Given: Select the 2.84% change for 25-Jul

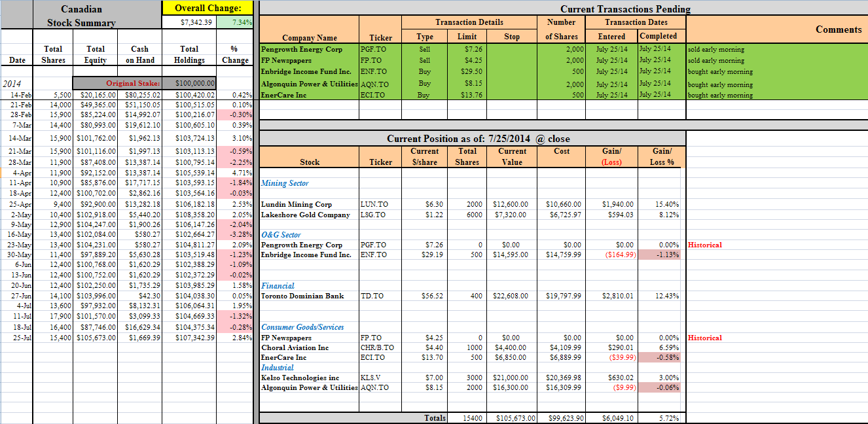Looking at the screenshot, I should [x=242, y=338].
